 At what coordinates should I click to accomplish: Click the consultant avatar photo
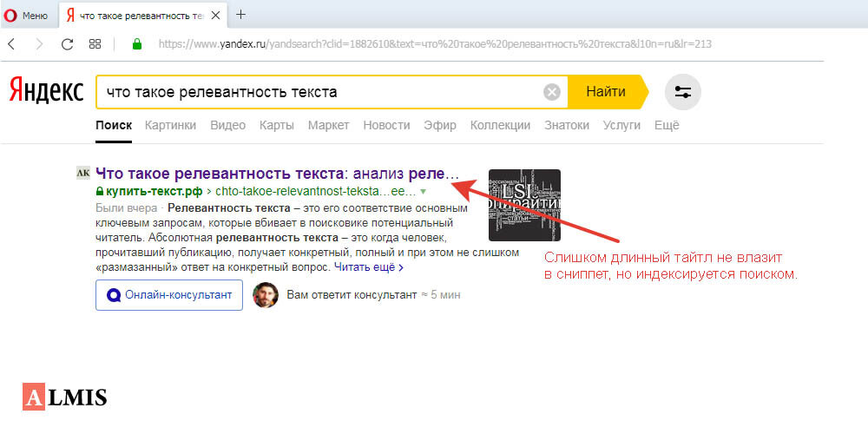pos(265,295)
